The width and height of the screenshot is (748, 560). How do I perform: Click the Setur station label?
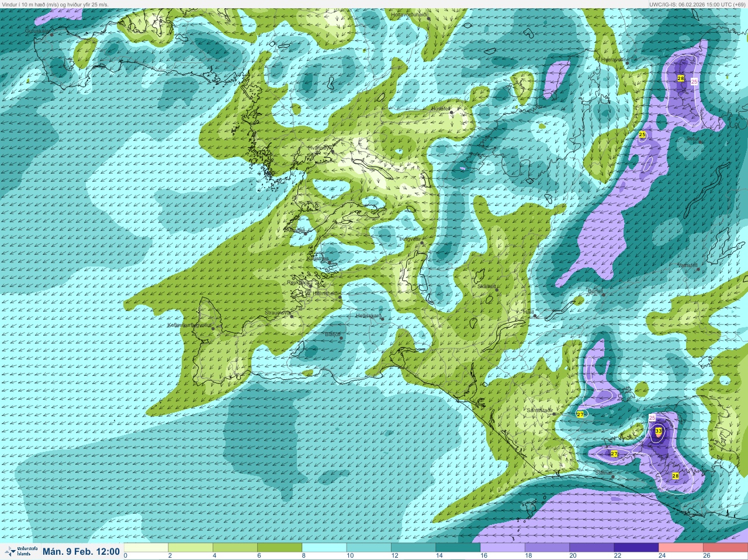coord(692,139)
